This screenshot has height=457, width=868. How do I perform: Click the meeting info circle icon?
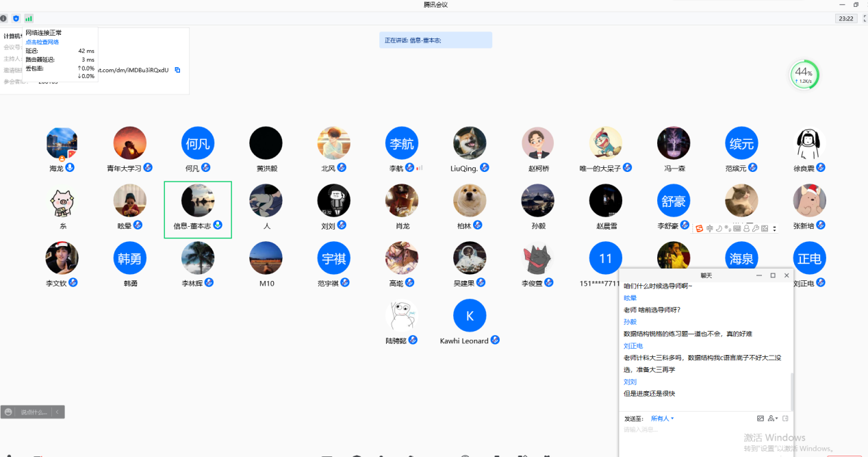3,18
